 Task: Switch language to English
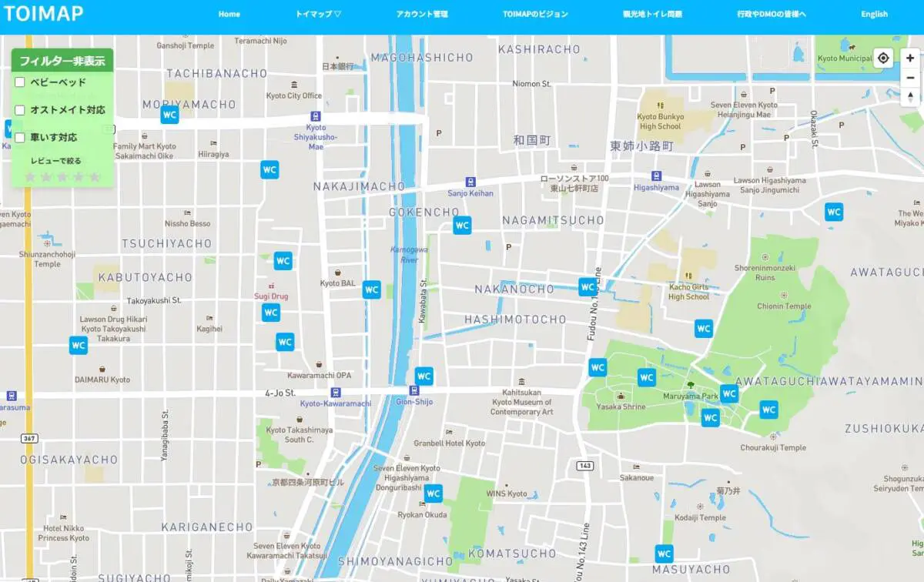point(874,14)
